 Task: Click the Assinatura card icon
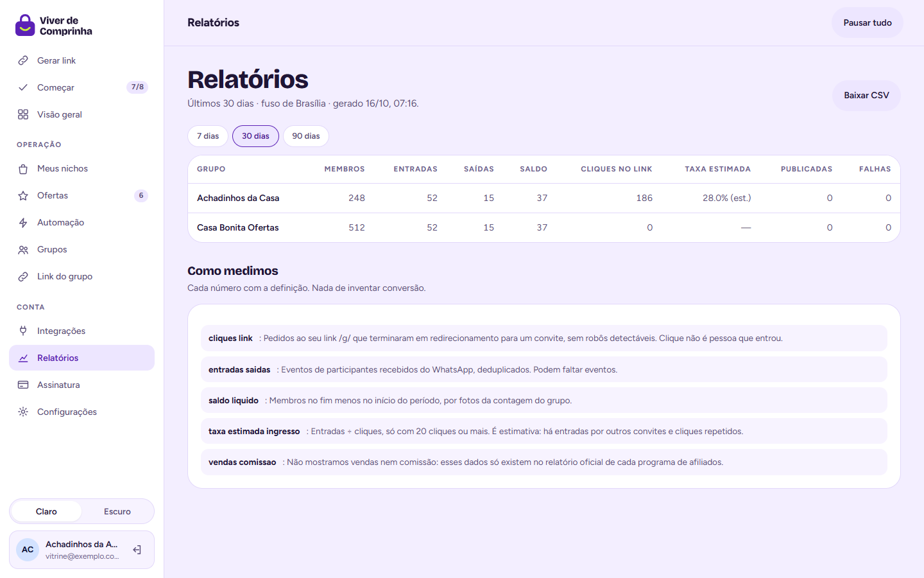click(23, 385)
